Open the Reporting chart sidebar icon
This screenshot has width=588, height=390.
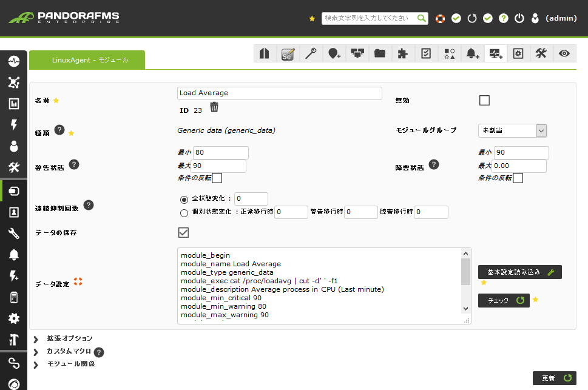[x=14, y=104]
